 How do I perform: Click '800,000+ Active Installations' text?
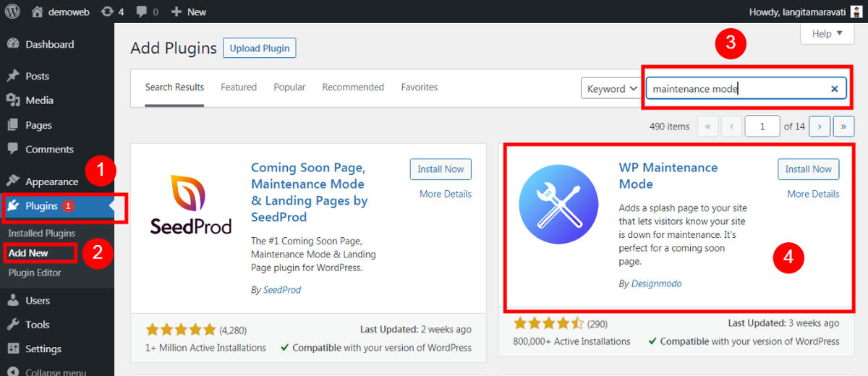571,341
